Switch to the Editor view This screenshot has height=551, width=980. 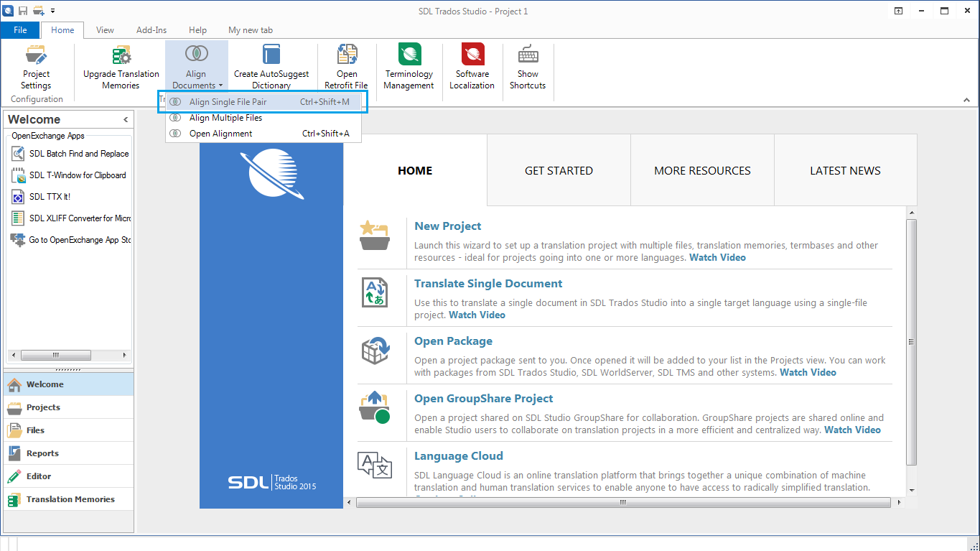[69, 476]
